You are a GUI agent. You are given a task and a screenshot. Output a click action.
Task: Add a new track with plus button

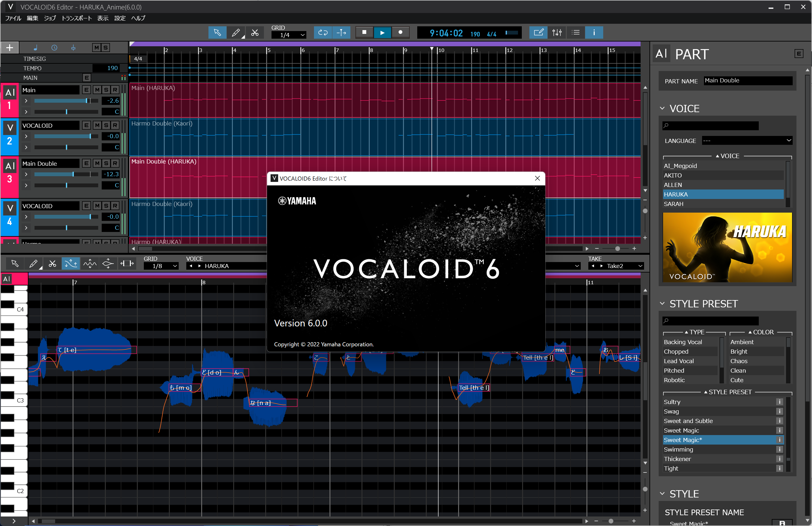[x=10, y=48]
